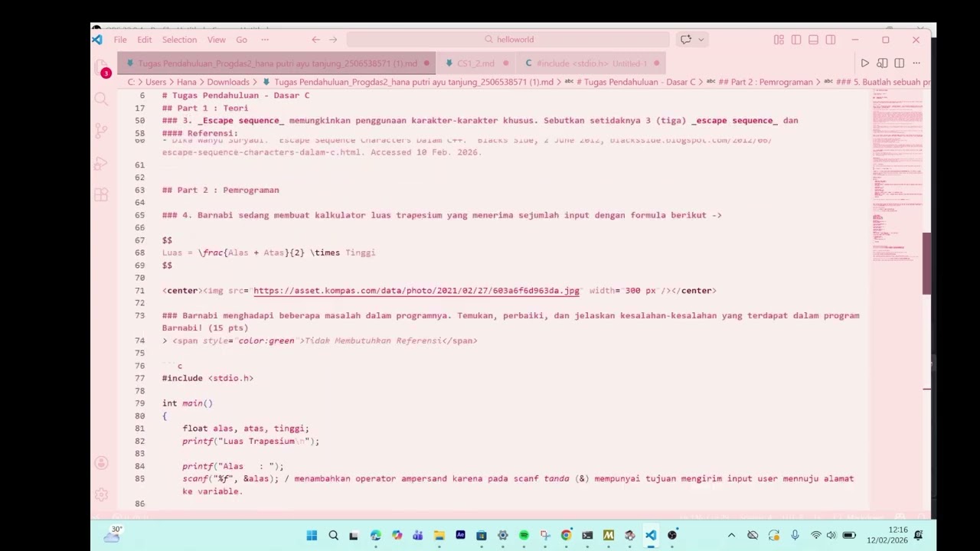Click the VS Code logo icon
The image size is (980, 551).
(x=97, y=40)
